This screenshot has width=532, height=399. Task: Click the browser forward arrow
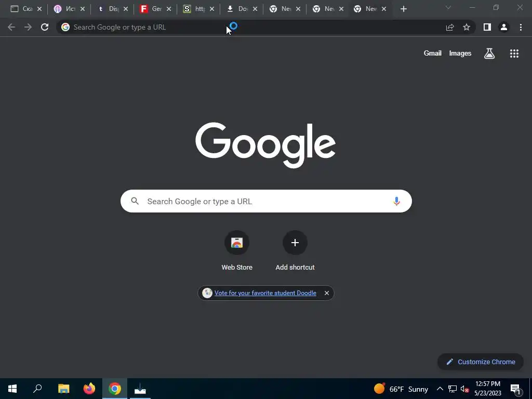pyautogui.click(x=28, y=27)
